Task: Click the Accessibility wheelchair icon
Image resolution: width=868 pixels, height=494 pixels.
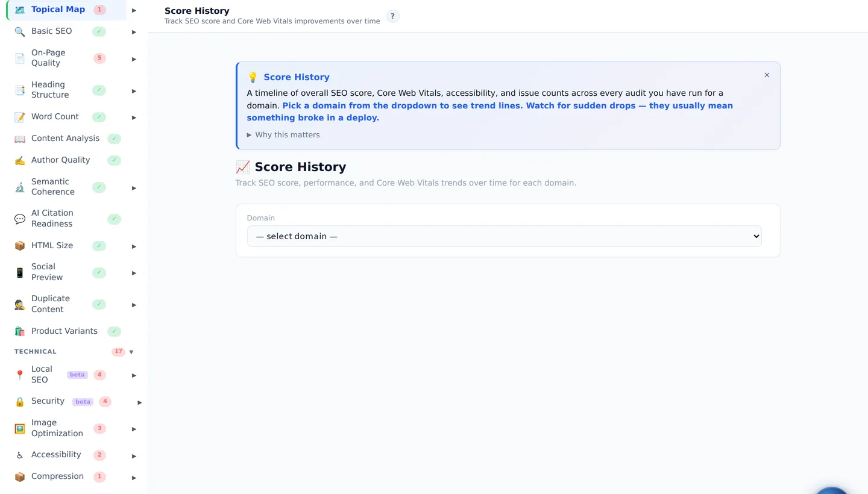Action: 20,455
